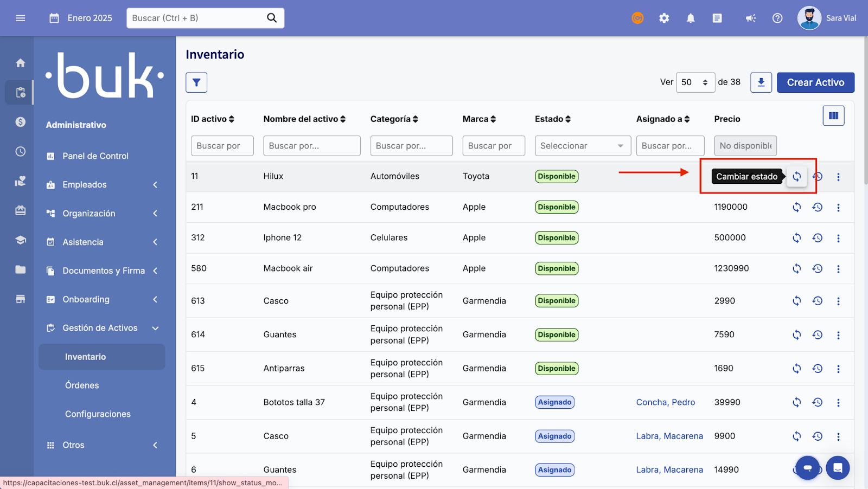The width and height of the screenshot is (868, 489).
Task: Open the rows-per-page 50 dropdown
Action: pyautogui.click(x=695, y=82)
